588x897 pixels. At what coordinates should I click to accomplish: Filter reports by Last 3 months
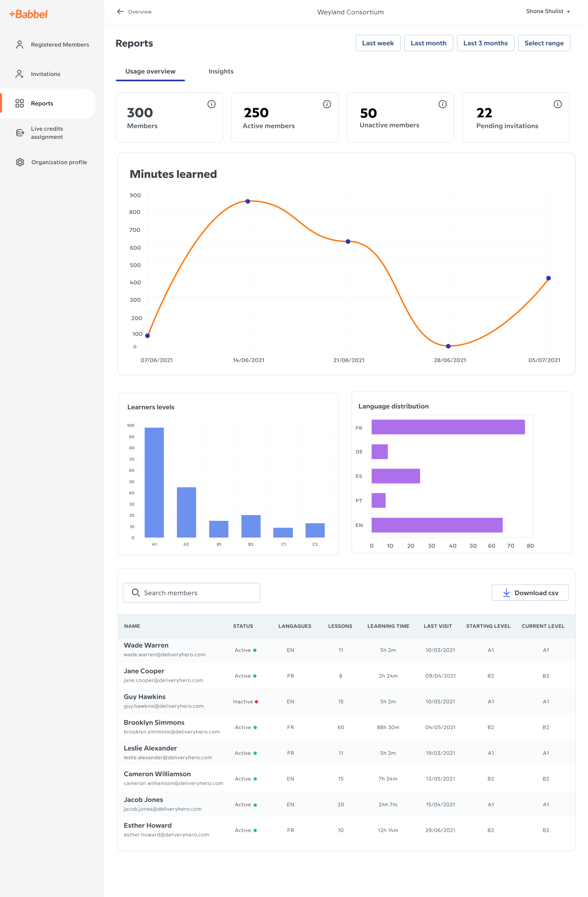(x=485, y=43)
